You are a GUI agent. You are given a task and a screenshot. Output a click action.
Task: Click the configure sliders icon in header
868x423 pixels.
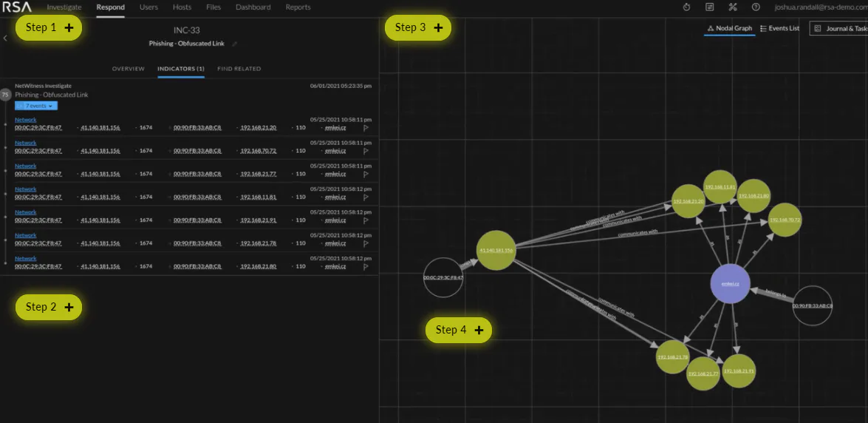pos(710,7)
